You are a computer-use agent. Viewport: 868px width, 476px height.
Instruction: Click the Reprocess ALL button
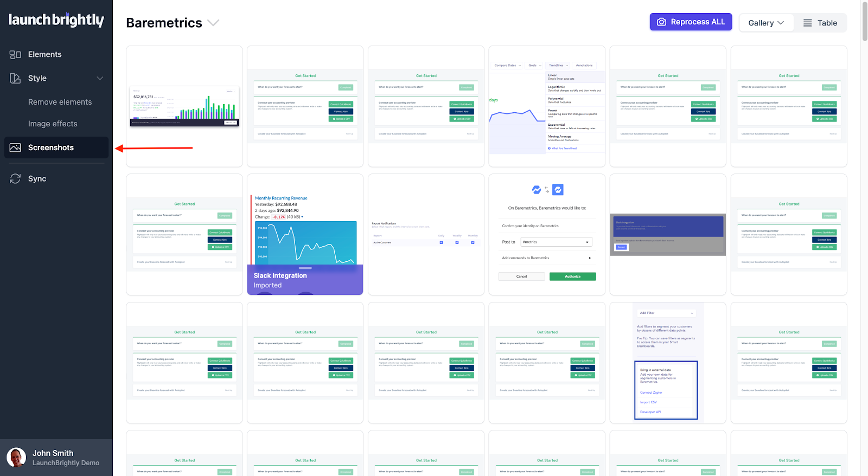tap(691, 22)
